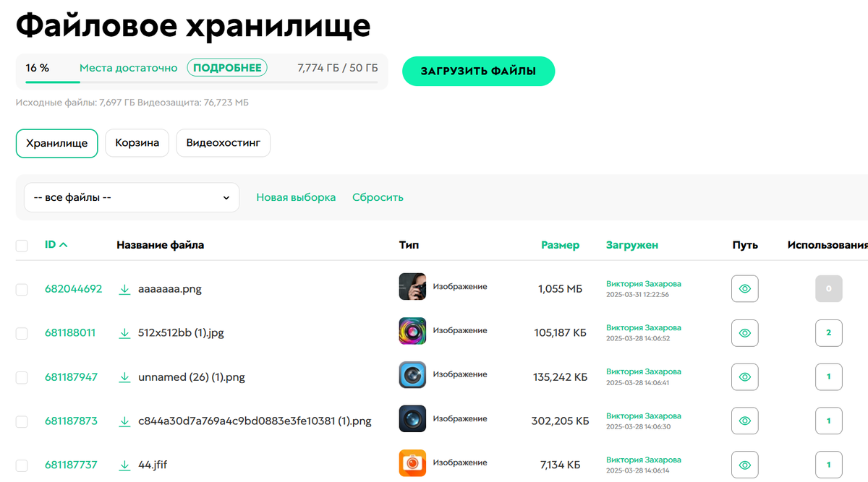The width and height of the screenshot is (868, 482).
Task: Show path of file 681187873 via eye icon
Action: point(745,421)
